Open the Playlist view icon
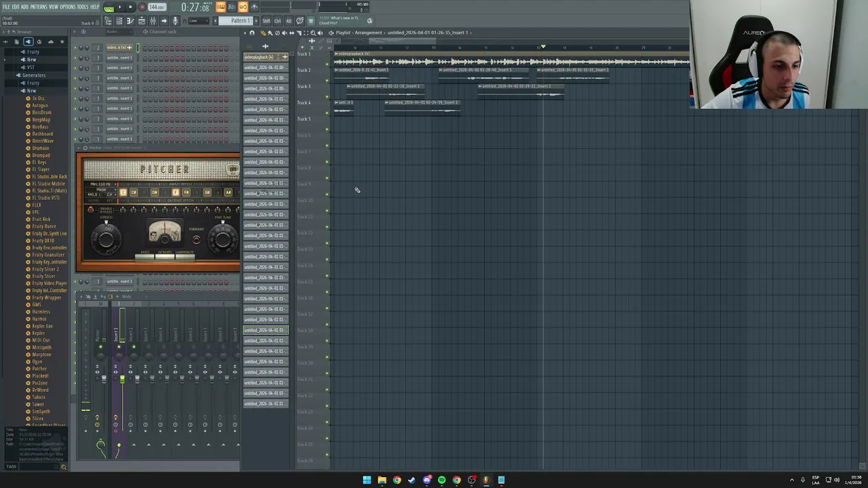The width and height of the screenshot is (868, 488). (142, 21)
